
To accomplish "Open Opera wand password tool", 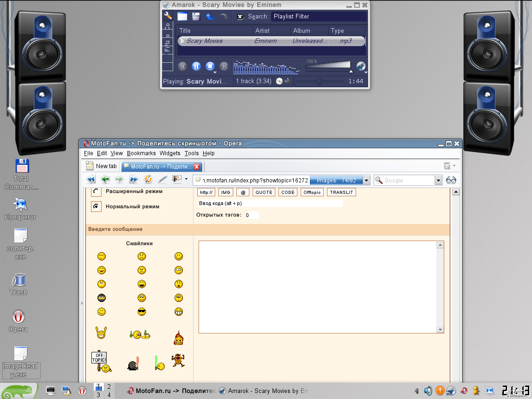I will [x=163, y=179].
